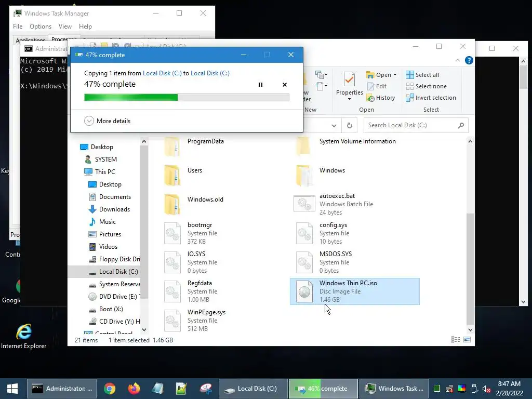The height and width of the screenshot is (399, 532).
Task: Open the Explorer help icon
Action: tap(469, 60)
